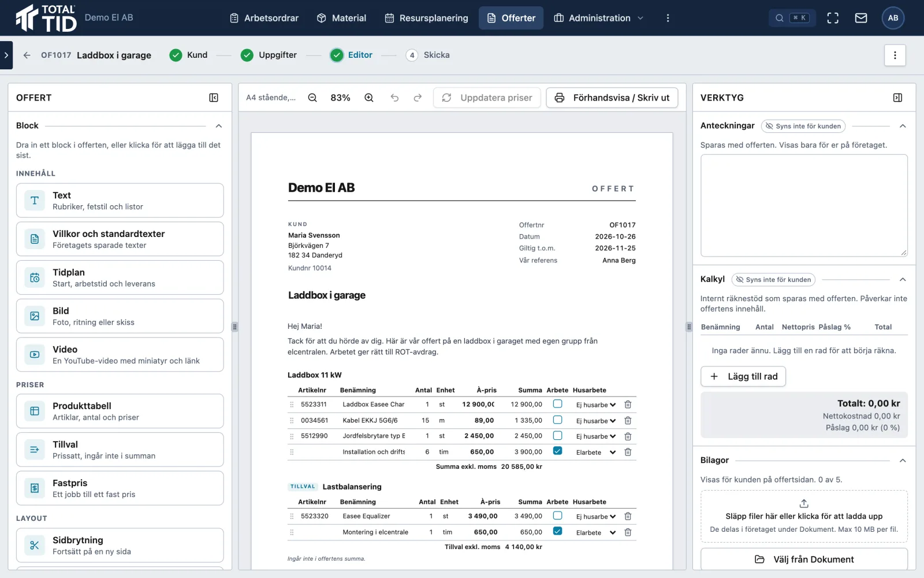The width and height of the screenshot is (924, 578).
Task: Zoom in the document editor
Action: click(369, 98)
